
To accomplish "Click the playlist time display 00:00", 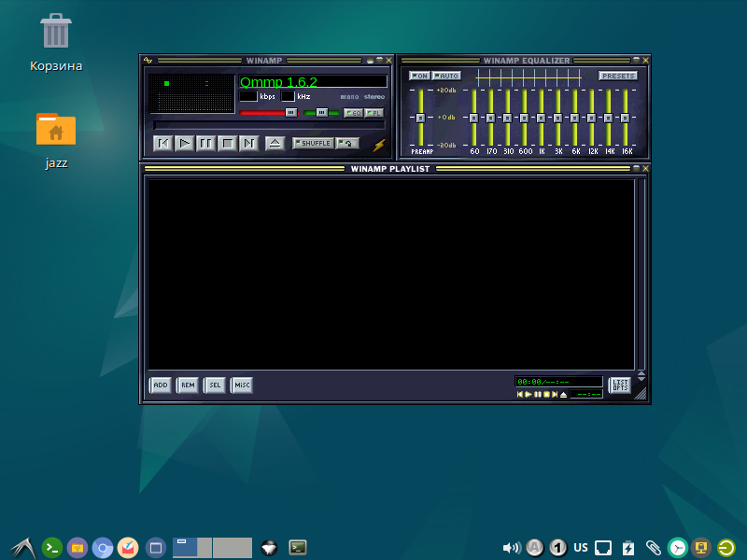I will click(558, 382).
